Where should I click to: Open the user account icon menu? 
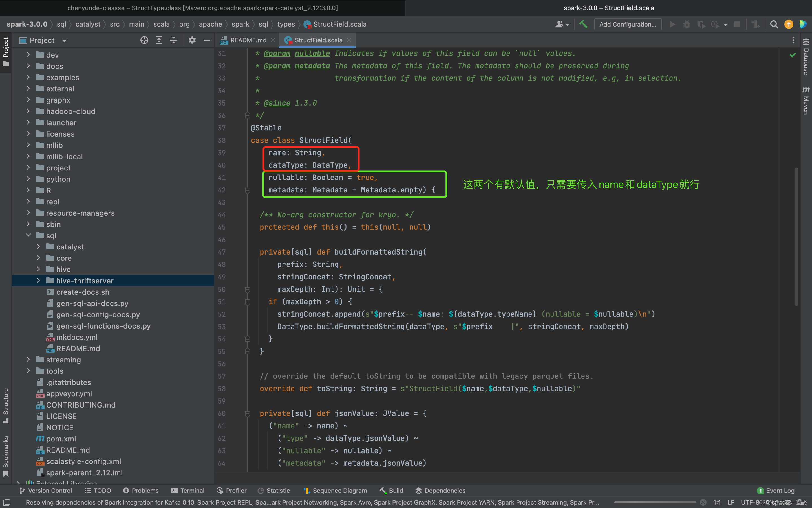[x=562, y=24]
